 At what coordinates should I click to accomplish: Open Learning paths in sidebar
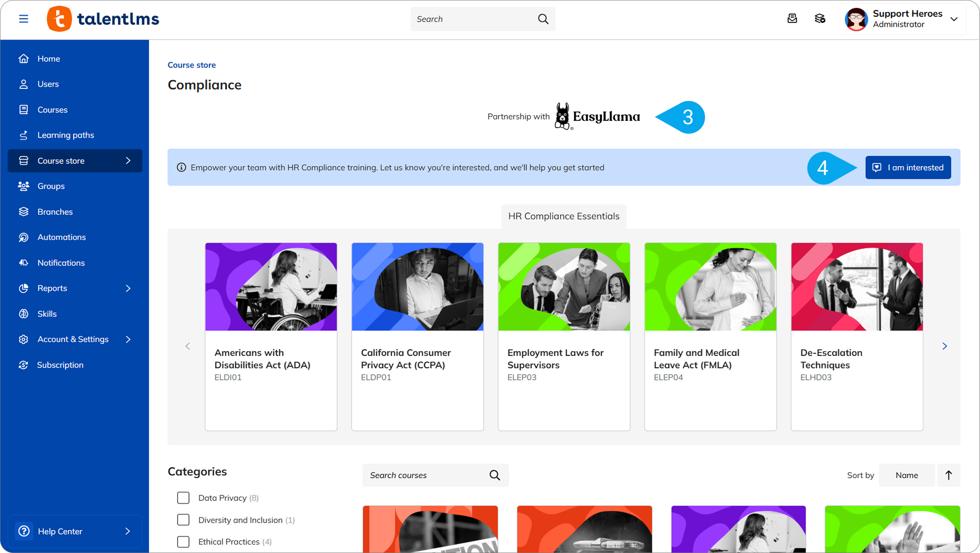click(66, 135)
